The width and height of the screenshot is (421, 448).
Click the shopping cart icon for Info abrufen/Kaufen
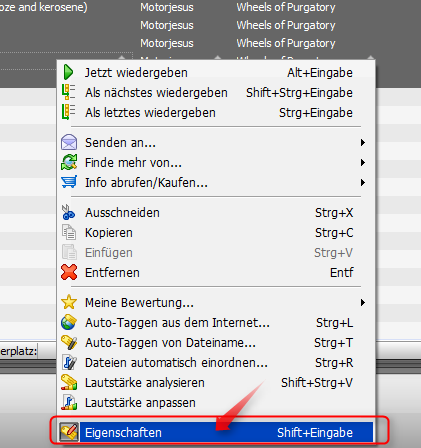click(x=69, y=182)
